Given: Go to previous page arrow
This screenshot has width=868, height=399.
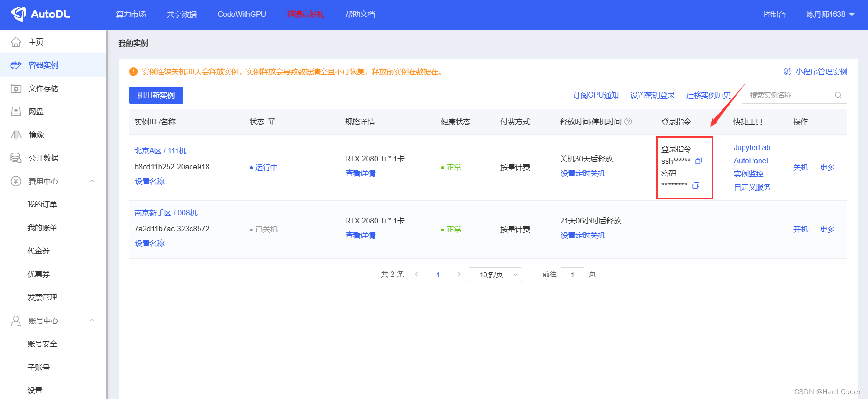Looking at the screenshot, I should (x=417, y=274).
